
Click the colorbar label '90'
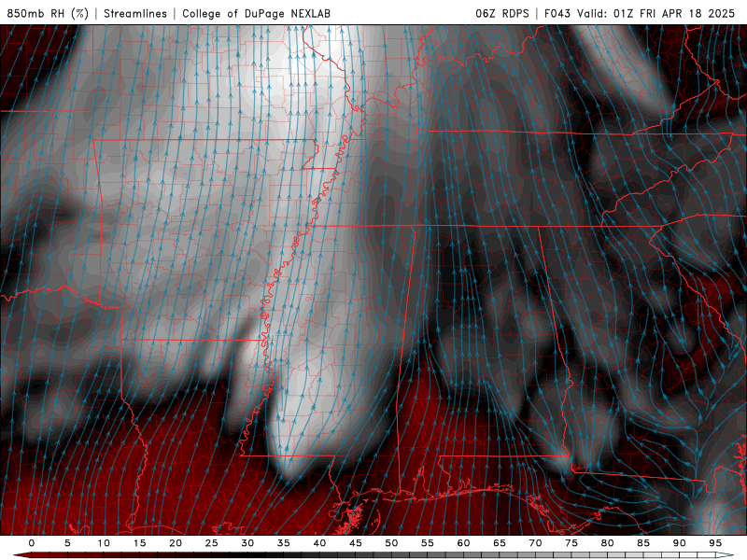coord(680,543)
